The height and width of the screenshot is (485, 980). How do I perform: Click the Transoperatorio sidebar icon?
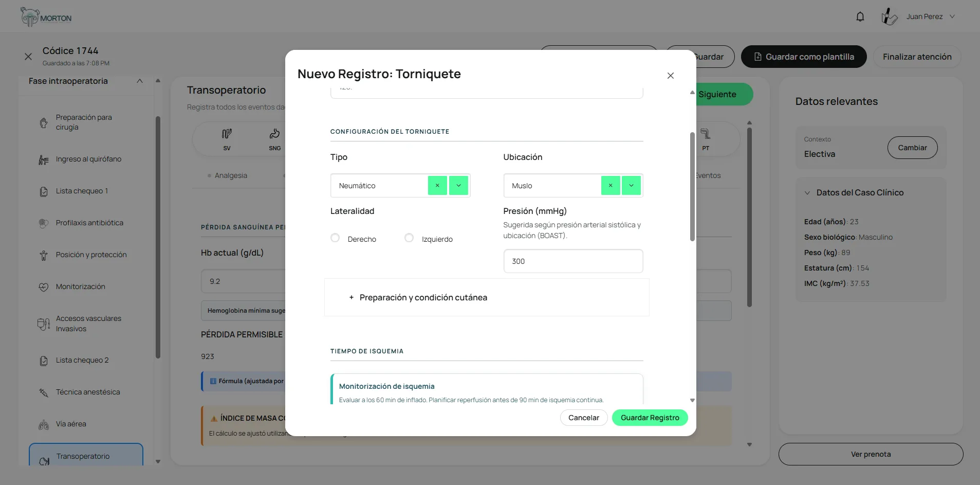(x=44, y=461)
